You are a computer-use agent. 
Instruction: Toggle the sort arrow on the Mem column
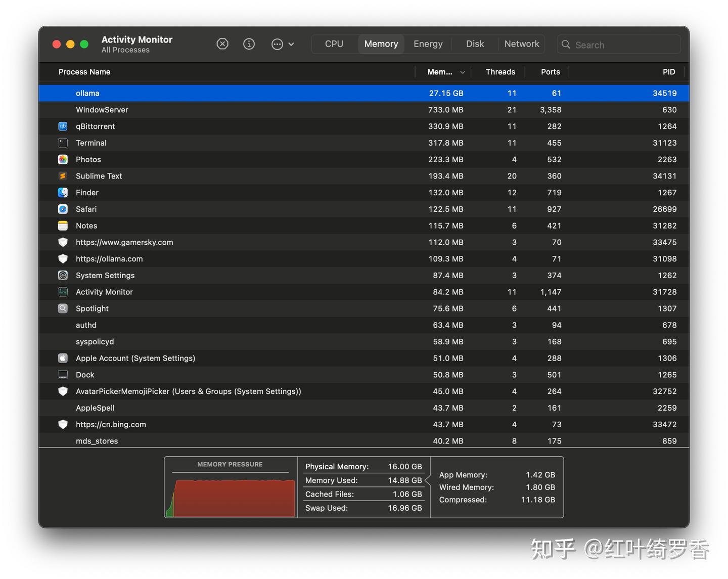(463, 72)
